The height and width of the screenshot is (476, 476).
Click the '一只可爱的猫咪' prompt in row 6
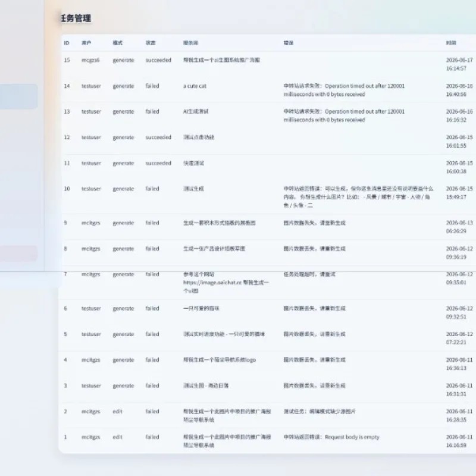click(x=201, y=308)
